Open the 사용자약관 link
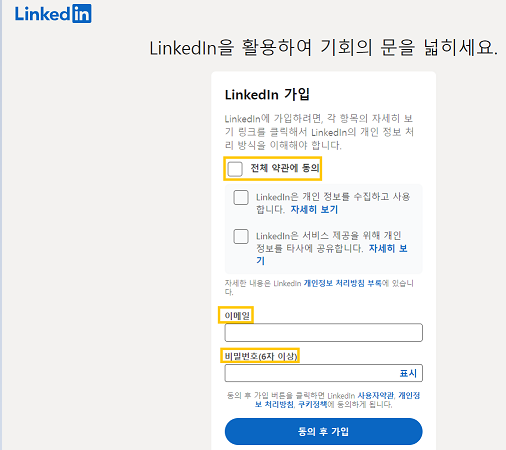 (x=376, y=396)
